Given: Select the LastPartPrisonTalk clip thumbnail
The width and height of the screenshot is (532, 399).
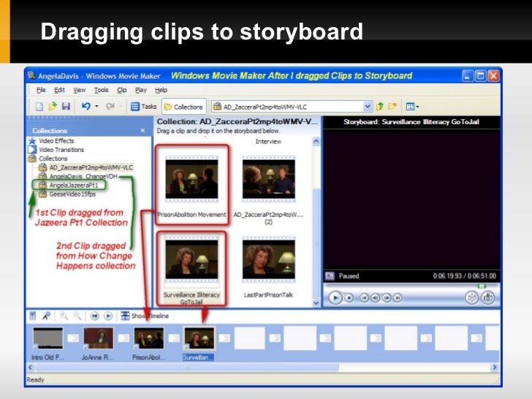Looking at the screenshot, I should [x=268, y=259].
